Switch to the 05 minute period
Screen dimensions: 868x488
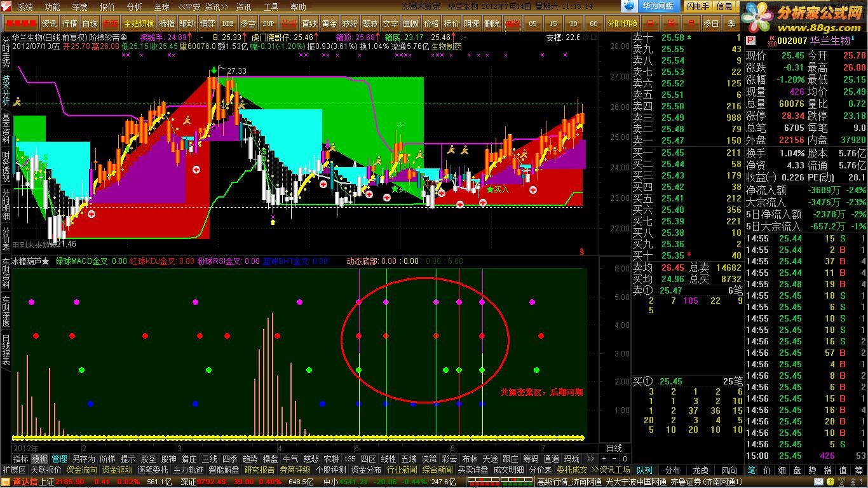click(x=532, y=24)
